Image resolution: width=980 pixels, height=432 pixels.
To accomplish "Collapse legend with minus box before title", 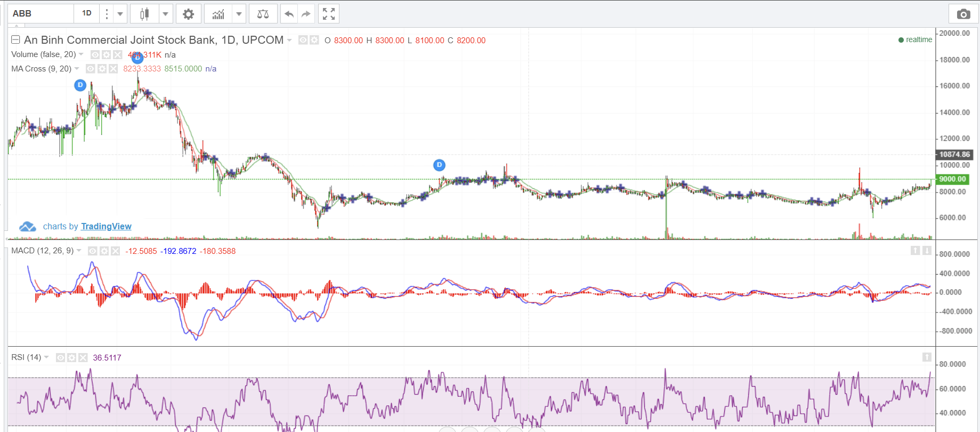I will 16,39.
